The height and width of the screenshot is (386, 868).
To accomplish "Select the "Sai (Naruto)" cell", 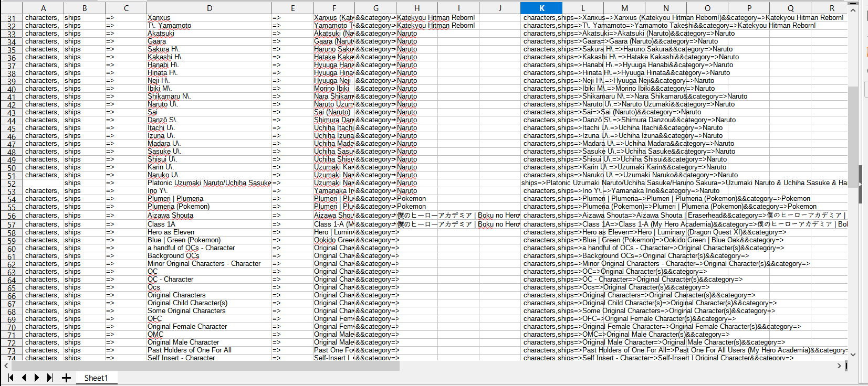I will [x=334, y=112].
